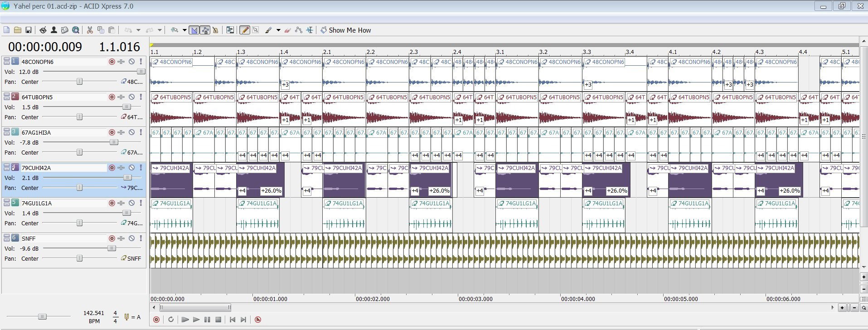The height and width of the screenshot is (330, 868).
Task: Click the SNFF track volume slider handle
Action: coord(111,248)
